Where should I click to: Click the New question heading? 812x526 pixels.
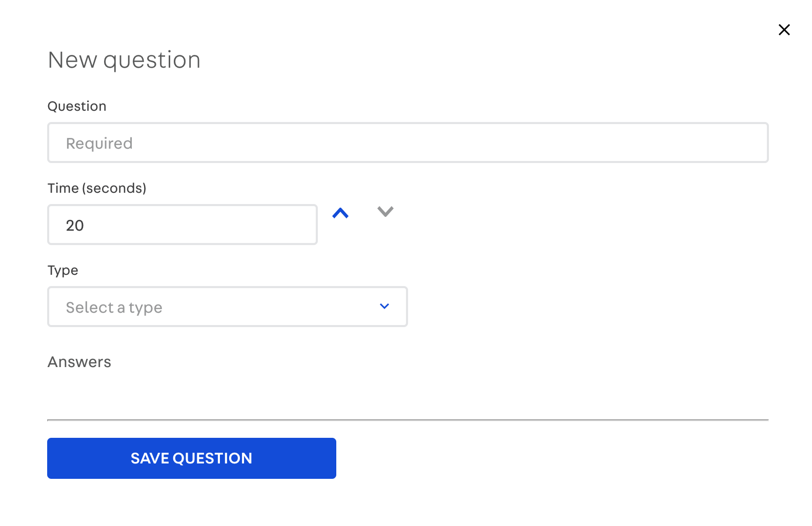pos(124,59)
